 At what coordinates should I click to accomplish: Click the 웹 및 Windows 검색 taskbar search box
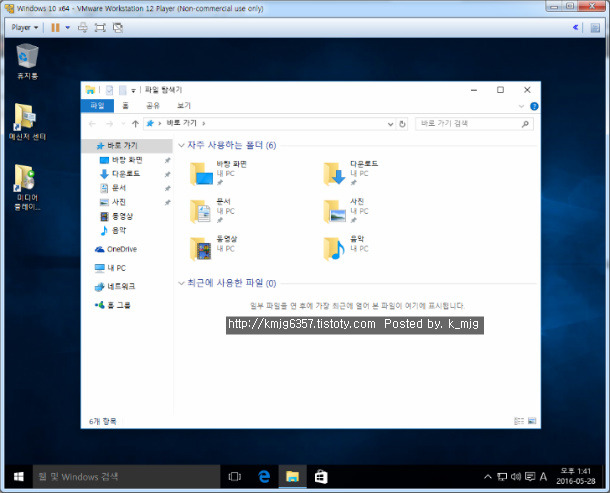126,477
